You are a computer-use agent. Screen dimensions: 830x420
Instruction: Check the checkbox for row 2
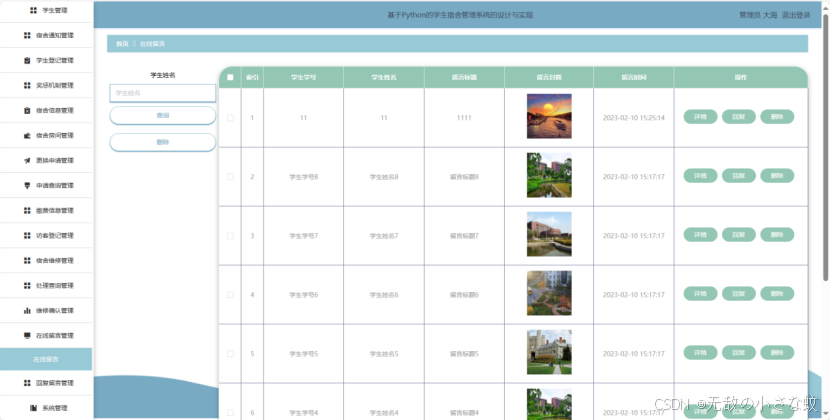pos(230,176)
